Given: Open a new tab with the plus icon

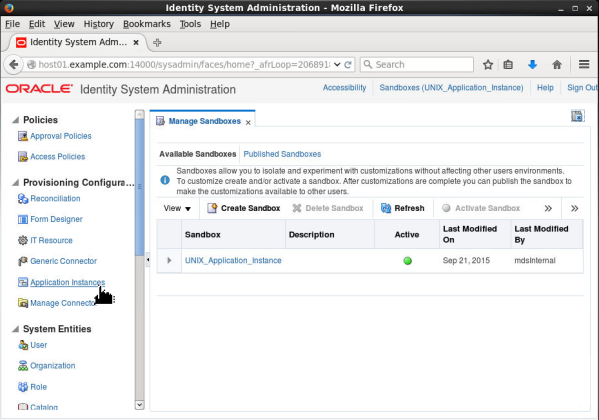Looking at the screenshot, I should click(x=157, y=42).
